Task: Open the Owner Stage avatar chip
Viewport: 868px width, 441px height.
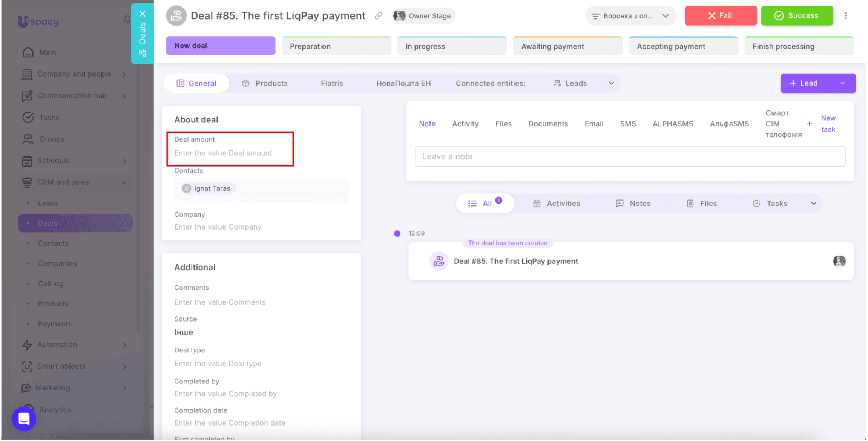Action: point(423,16)
